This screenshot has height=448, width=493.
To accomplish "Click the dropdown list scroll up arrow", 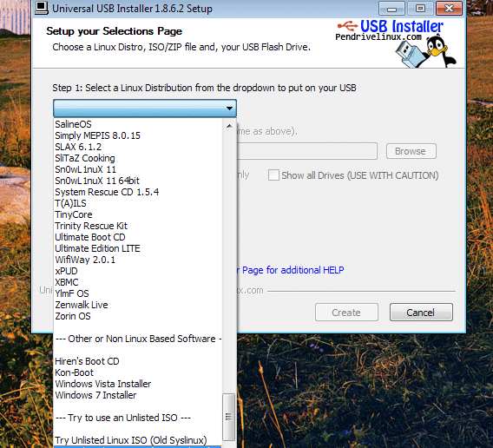I will click(229, 126).
